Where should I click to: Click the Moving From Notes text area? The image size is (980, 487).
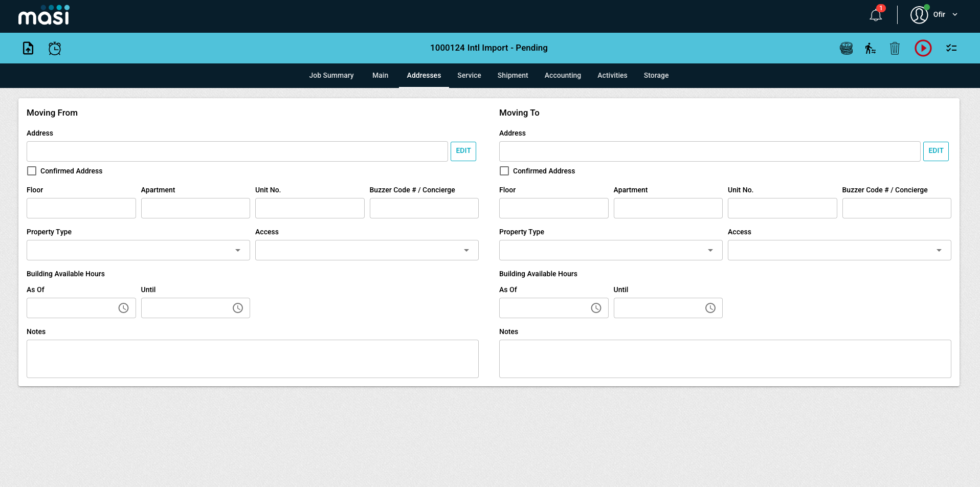point(252,359)
